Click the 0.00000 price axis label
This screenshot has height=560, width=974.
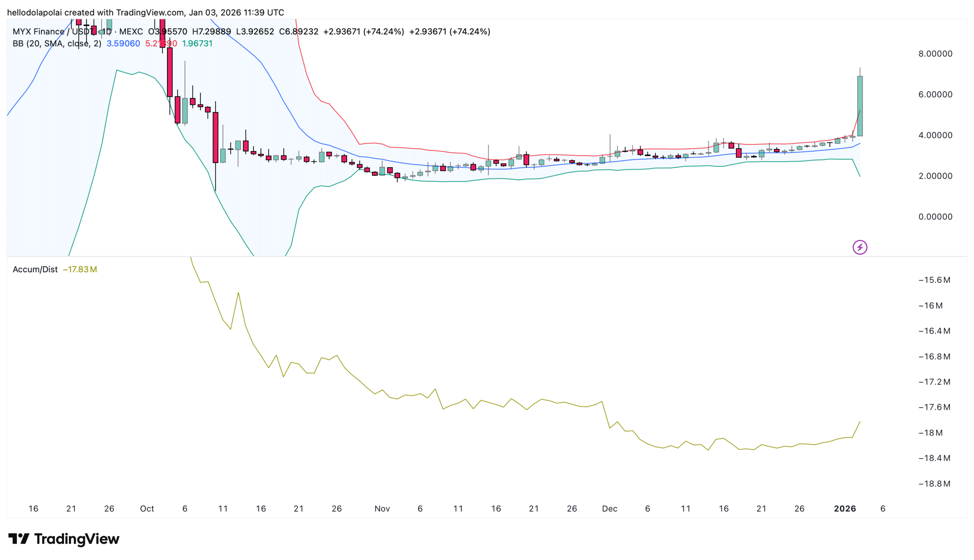click(x=935, y=217)
